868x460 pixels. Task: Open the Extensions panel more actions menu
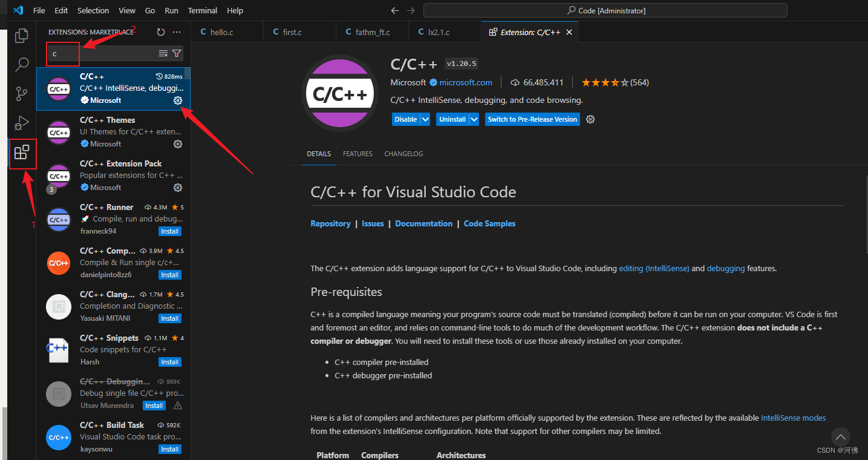177,32
